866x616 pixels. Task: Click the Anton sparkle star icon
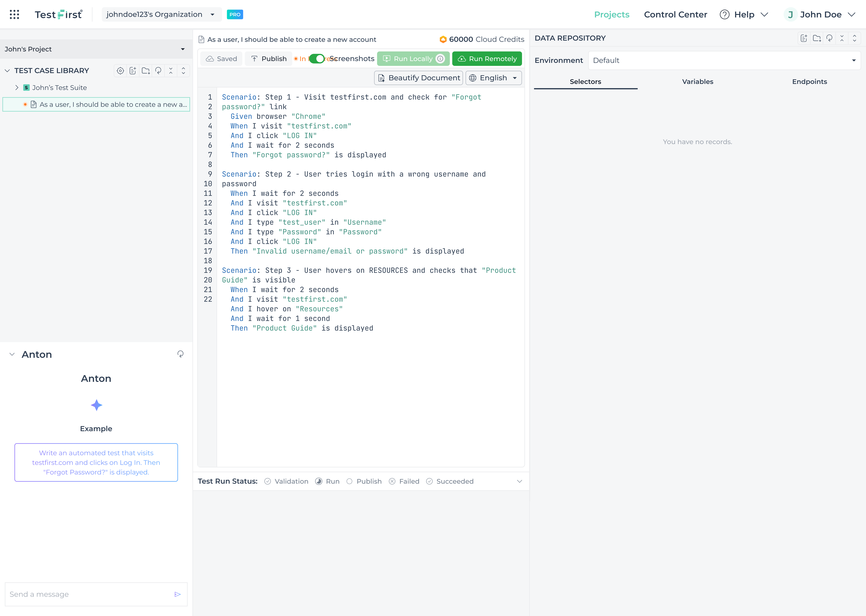click(96, 405)
